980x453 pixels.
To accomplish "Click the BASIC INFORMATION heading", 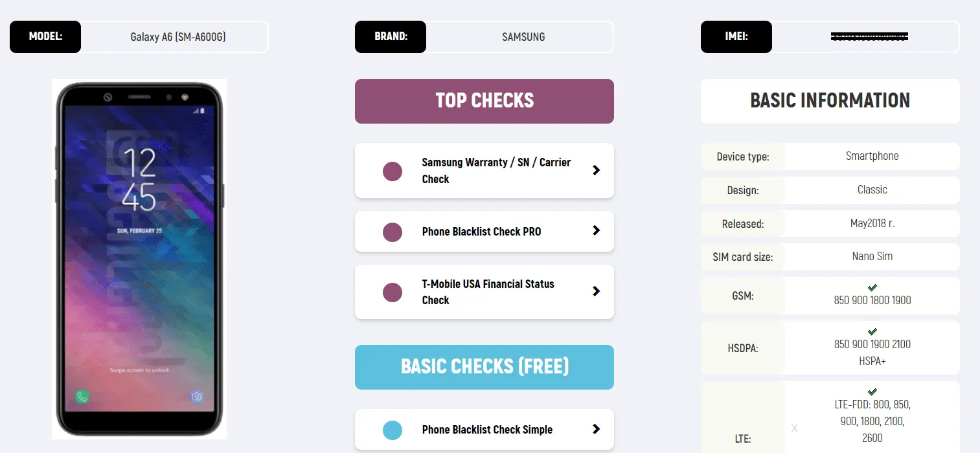I will tap(830, 101).
